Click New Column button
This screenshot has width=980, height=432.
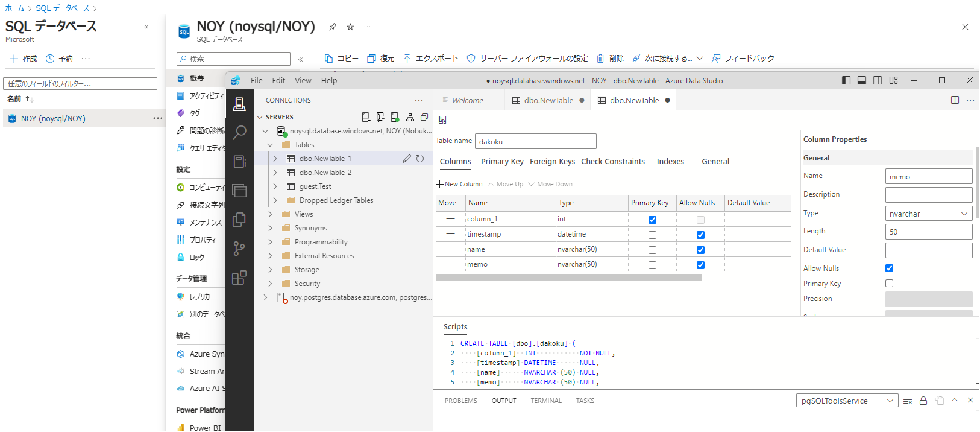(x=459, y=184)
